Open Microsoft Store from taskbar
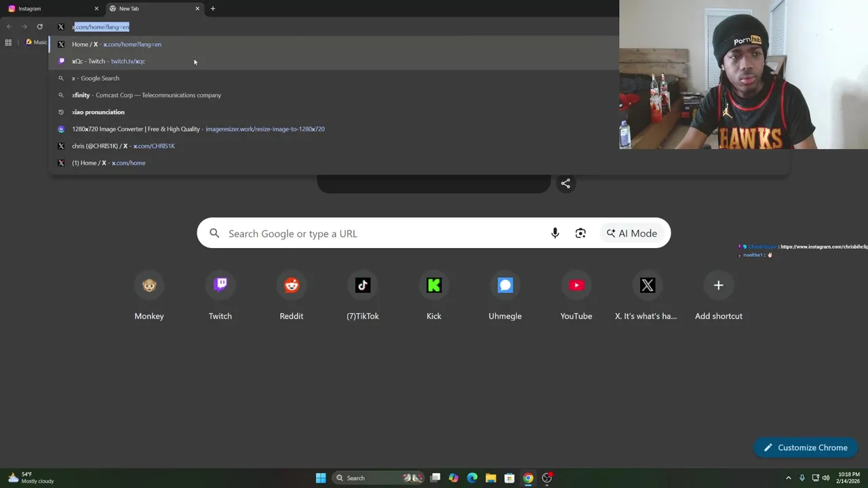 509,478
